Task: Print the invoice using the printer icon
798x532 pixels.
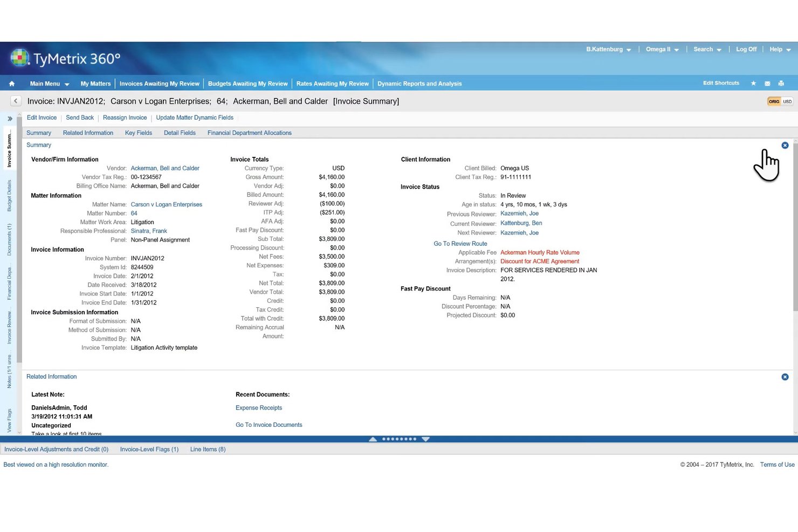Action: tap(781, 83)
